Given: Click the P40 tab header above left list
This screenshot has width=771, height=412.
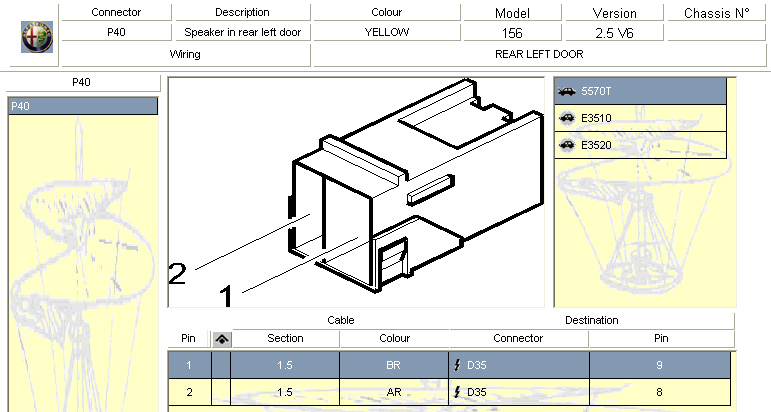Looking at the screenshot, I should [x=82, y=82].
